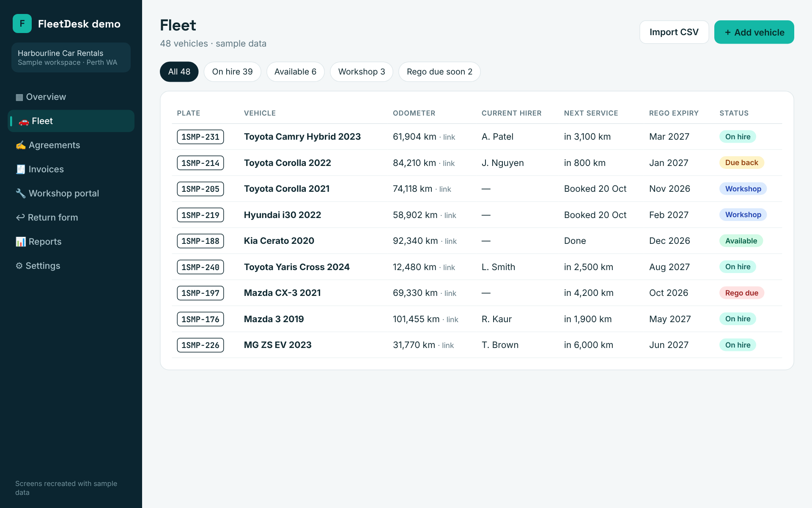This screenshot has width=812, height=508.
Task: Open odometer link for Toyota Yaris Cross
Action: [x=449, y=268]
